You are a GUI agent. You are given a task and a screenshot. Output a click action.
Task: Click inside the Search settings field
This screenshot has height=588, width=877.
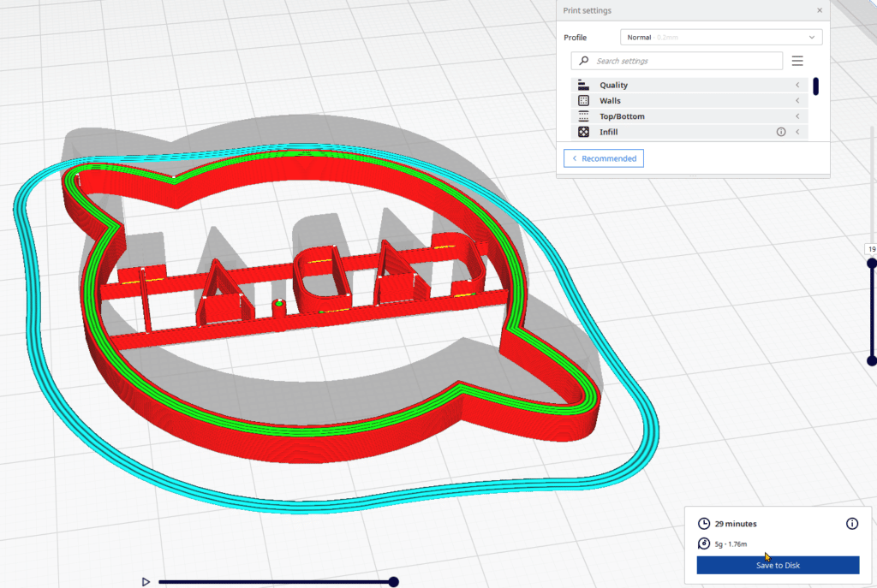pos(677,61)
